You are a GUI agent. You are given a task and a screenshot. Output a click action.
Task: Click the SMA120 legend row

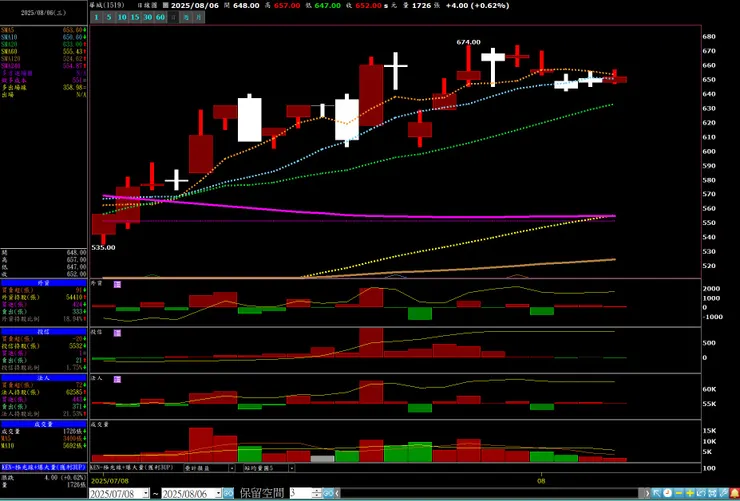44,58
